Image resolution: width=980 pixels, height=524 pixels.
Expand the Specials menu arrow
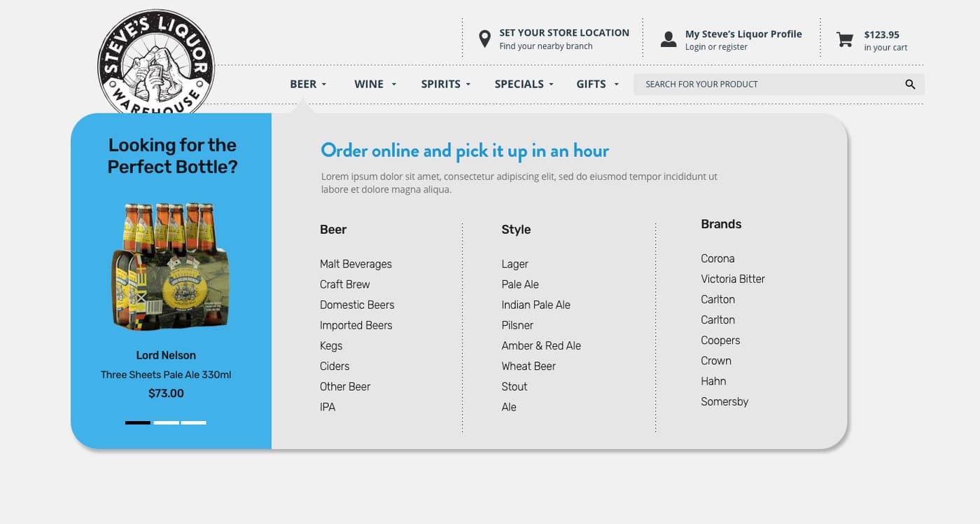tap(552, 85)
